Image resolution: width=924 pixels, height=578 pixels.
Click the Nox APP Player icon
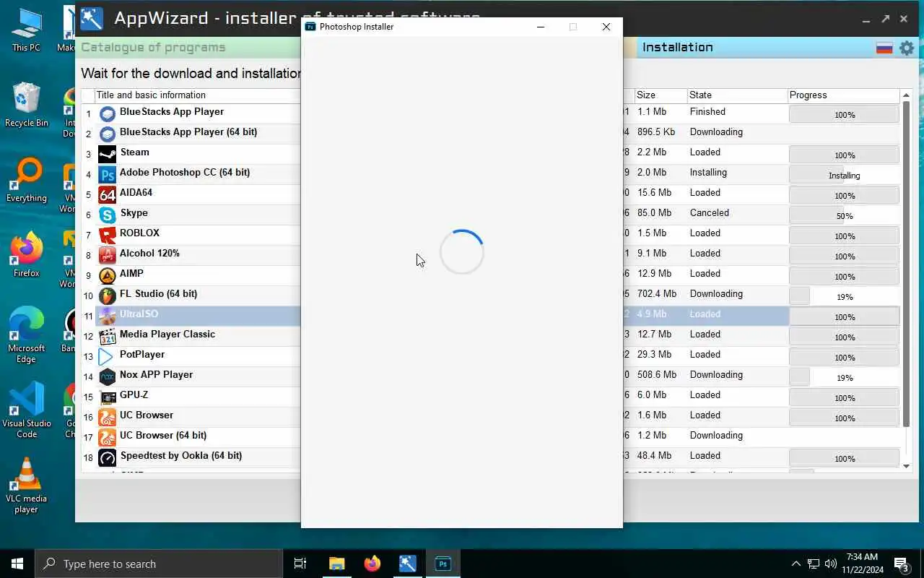107,377
